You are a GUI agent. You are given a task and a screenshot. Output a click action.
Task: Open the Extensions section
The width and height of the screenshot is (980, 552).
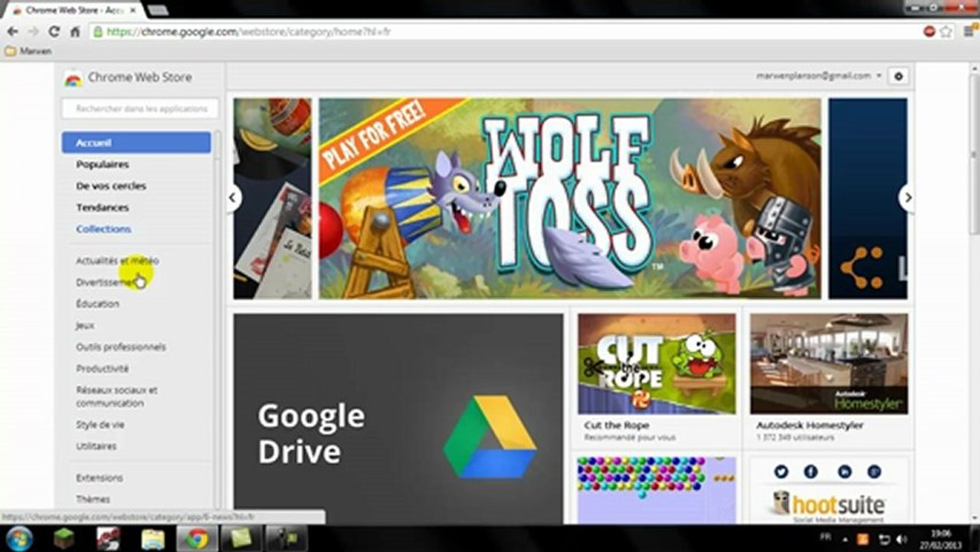(99, 478)
